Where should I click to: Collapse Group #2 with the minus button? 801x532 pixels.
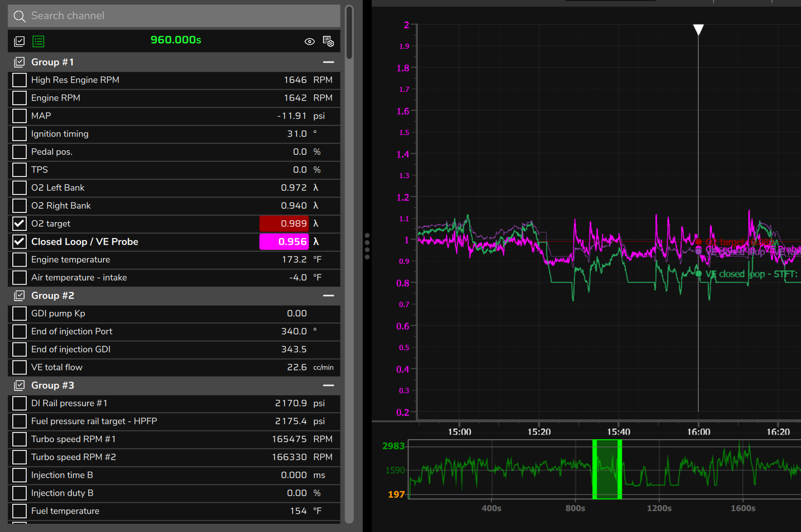pos(329,295)
